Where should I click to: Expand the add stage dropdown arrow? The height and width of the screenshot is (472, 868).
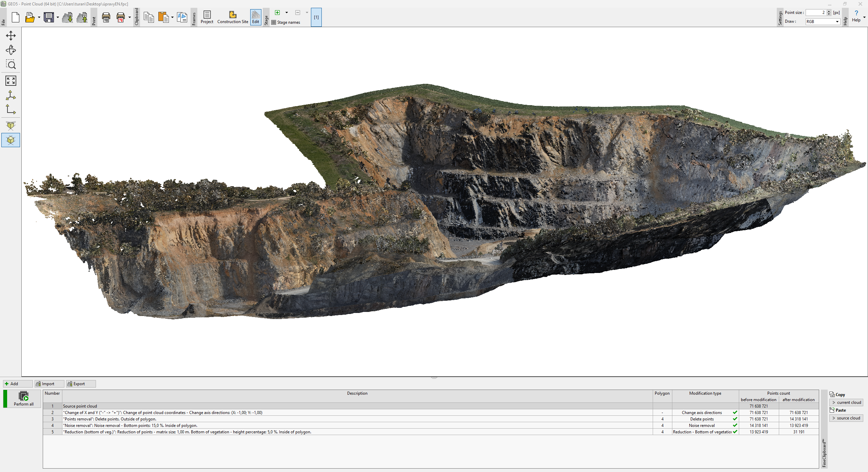tap(287, 13)
